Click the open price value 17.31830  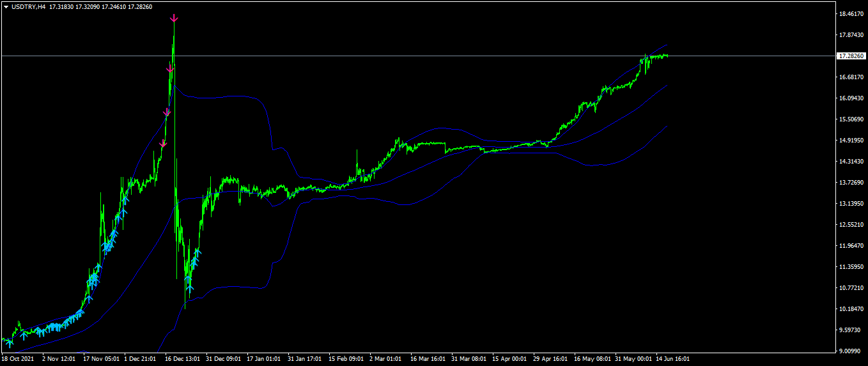click(62, 6)
